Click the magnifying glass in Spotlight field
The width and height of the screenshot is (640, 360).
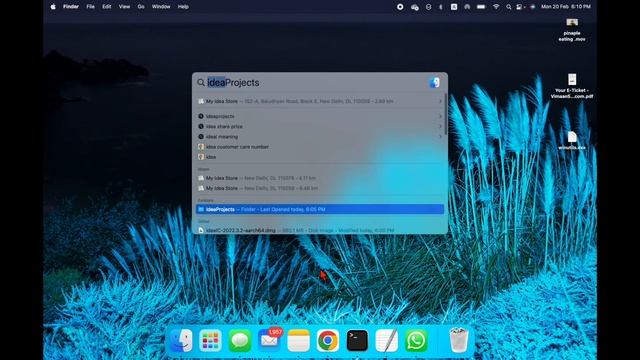point(201,83)
